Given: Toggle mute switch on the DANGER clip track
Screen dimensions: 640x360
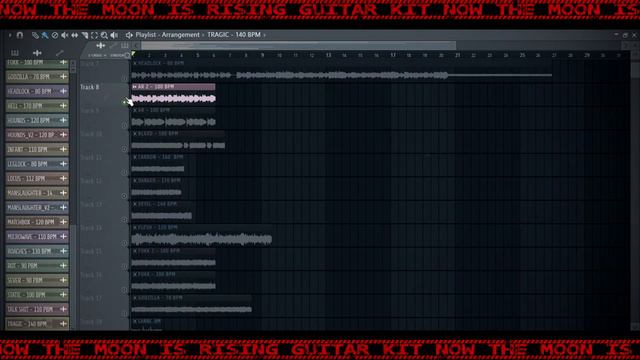Looking at the screenshot, I should coord(124,196).
